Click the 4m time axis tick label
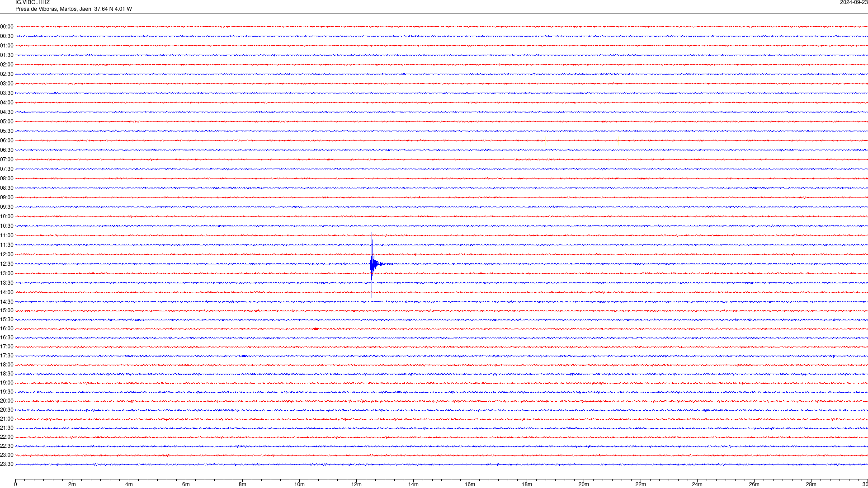This screenshot has width=868, height=488. pyautogui.click(x=129, y=484)
